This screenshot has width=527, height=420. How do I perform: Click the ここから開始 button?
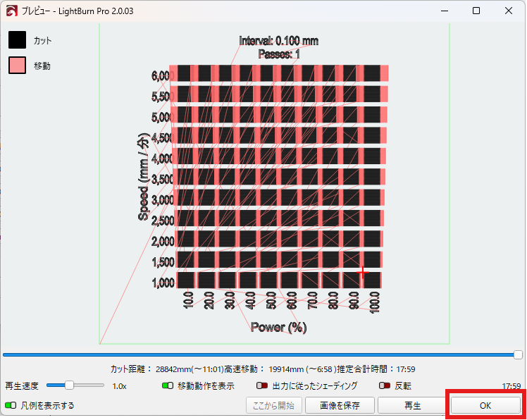pyautogui.click(x=274, y=405)
